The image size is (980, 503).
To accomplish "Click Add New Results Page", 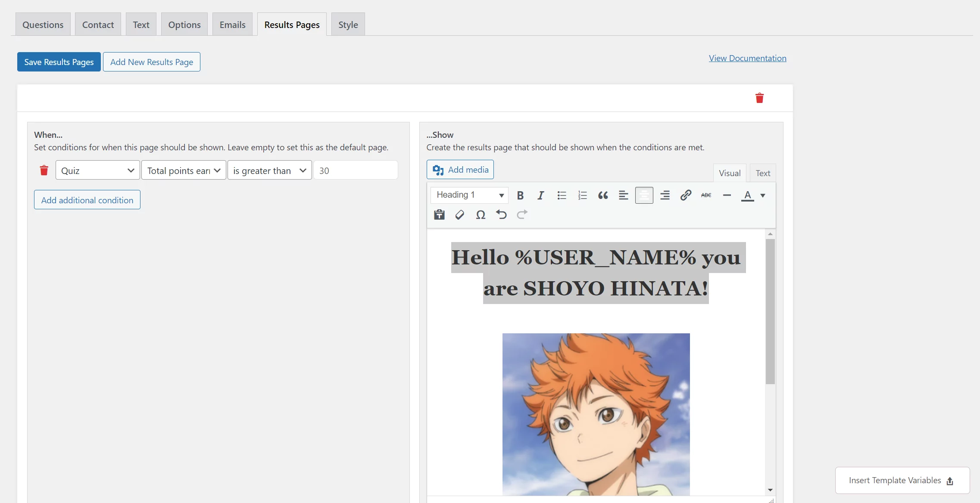I will click(x=152, y=62).
